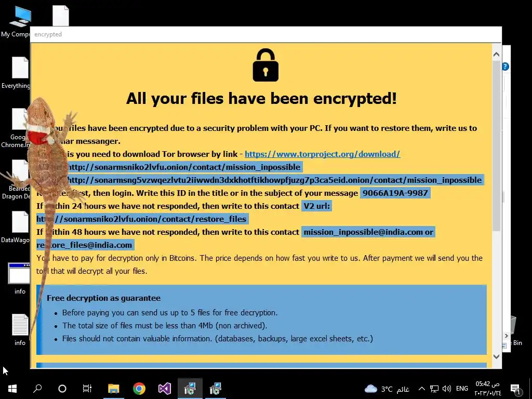Image resolution: width=532 pixels, height=399 pixels.
Task: Open the torproject.org download link
Action: [x=322, y=154]
